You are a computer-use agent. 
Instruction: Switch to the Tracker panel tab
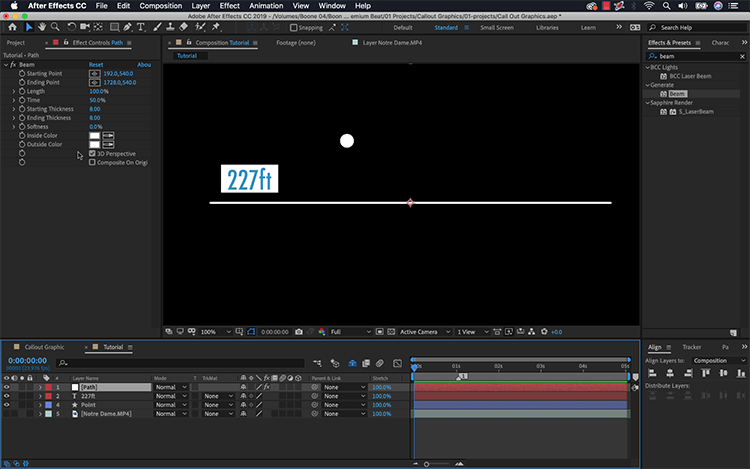point(692,347)
